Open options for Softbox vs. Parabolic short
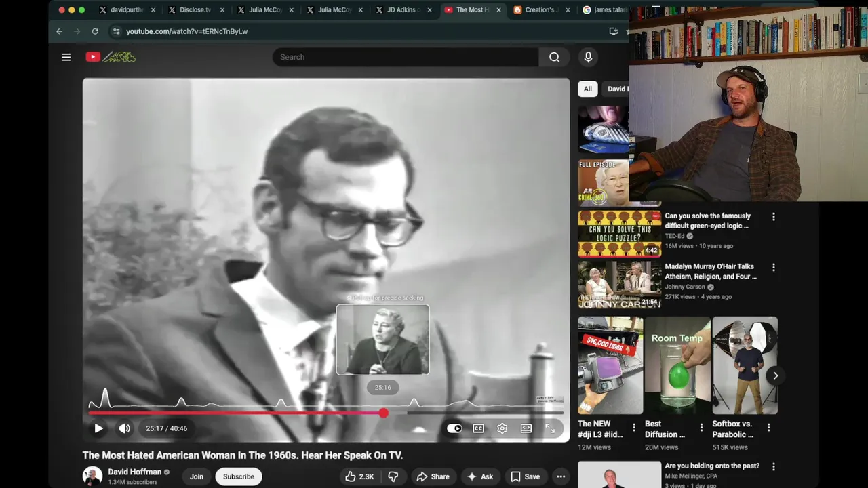Viewport: 868px width, 488px height. (x=768, y=428)
